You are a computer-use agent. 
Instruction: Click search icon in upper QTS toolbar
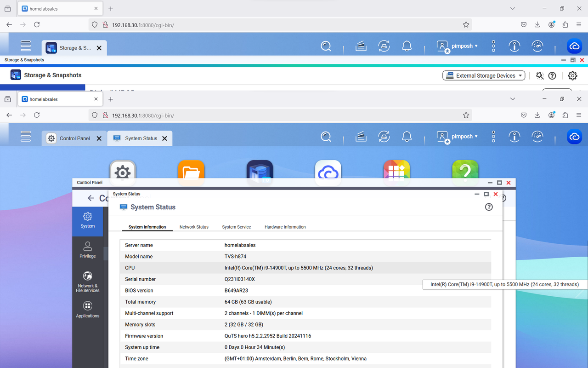[x=326, y=46]
